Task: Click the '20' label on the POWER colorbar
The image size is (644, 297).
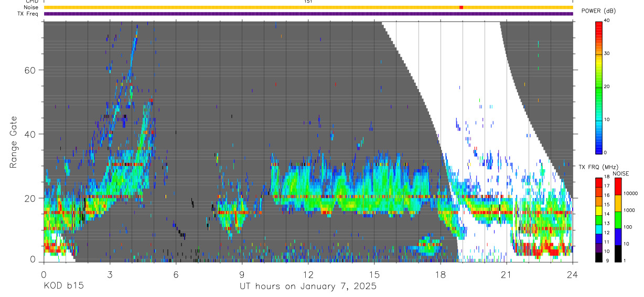Action: pos(607,86)
